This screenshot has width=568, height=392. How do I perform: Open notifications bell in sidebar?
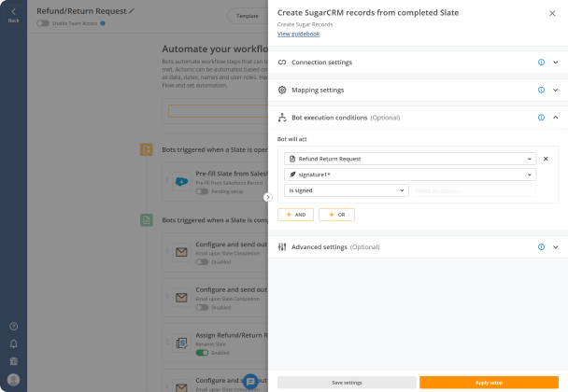13,343
